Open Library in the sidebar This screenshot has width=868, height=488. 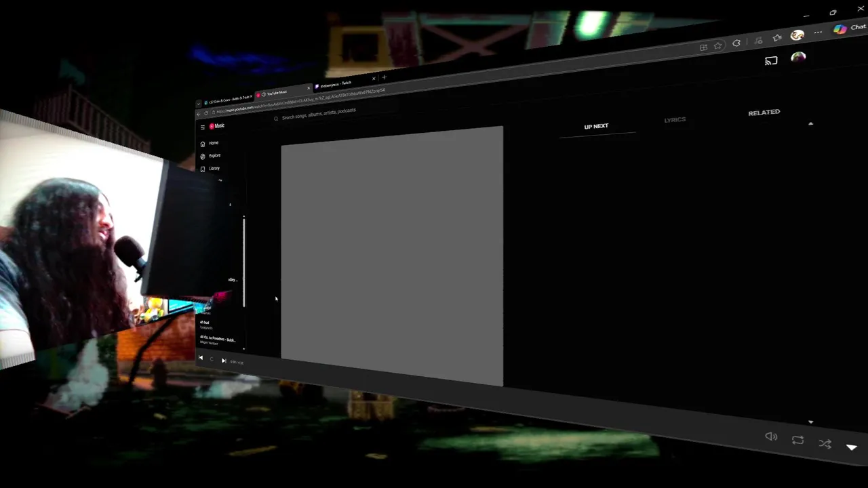click(x=210, y=169)
